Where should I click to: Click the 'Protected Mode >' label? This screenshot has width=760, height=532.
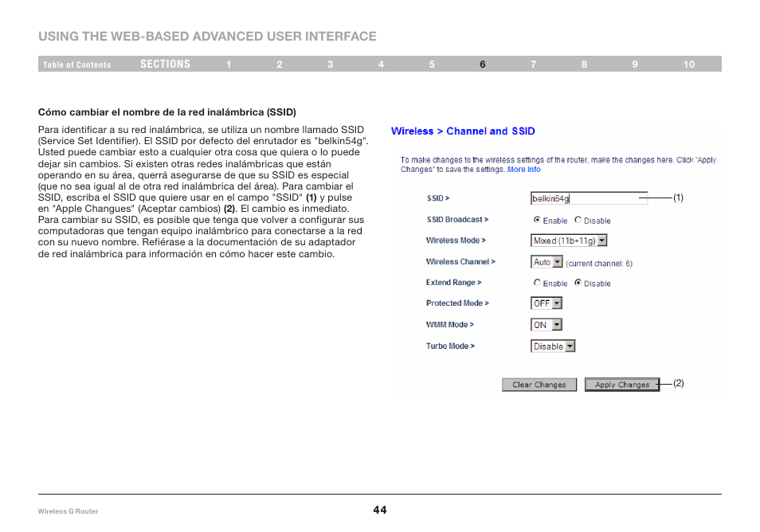pyautogui.click(x=457, y=303)
